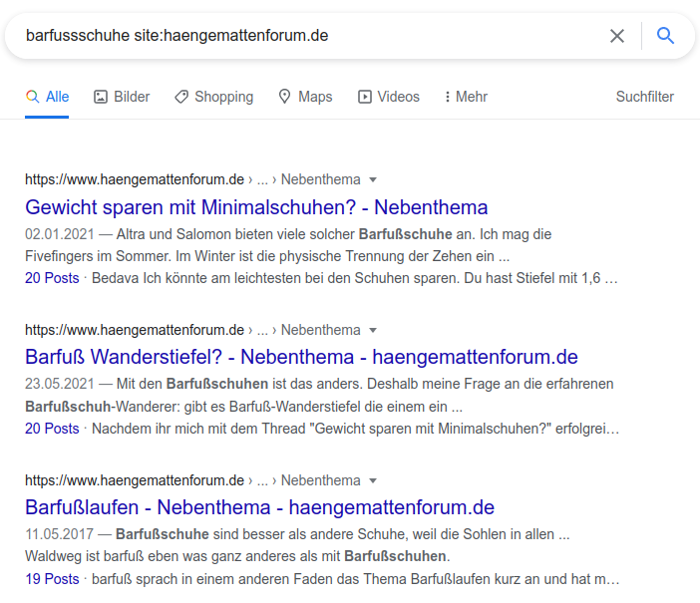The width and height of the screenshot is (700, 603).
Task: Open 'Barfußlaufen - Nebenthema' search result
Action: 259,507
